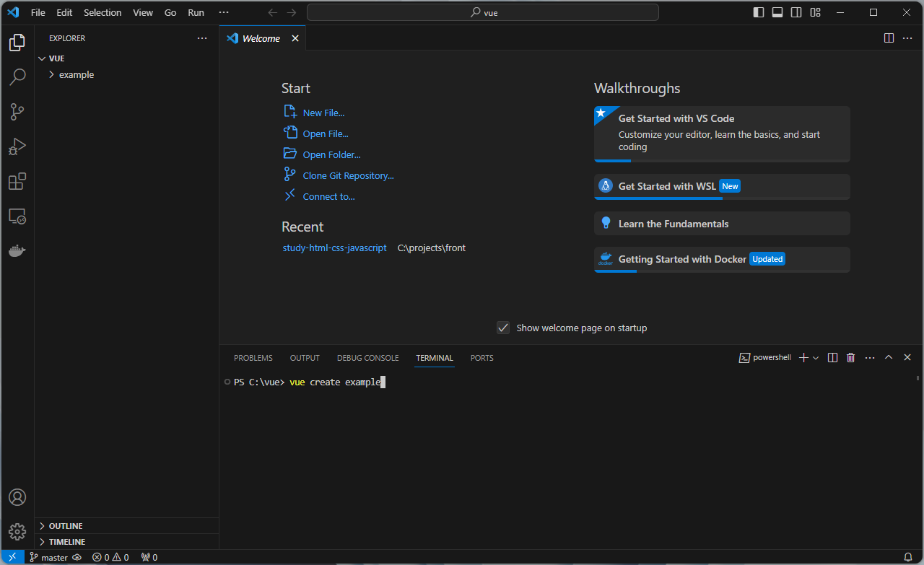The width and height of the screenshot is (924, 565).
Task: Close the Welcome tab
Action: pos(295,38)
